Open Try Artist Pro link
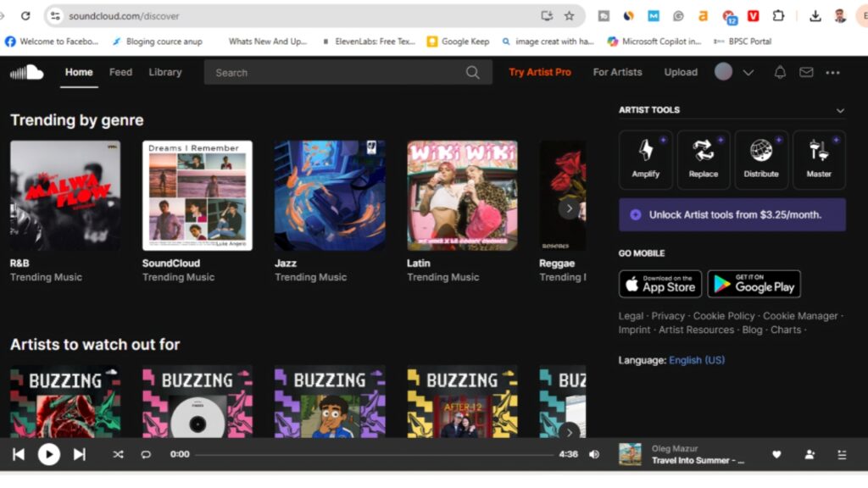The image size is (868, 488). coord(540,72)
